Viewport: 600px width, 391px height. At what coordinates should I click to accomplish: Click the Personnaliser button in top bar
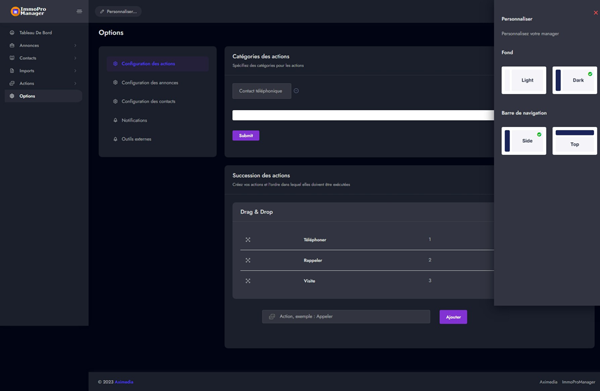(x=118, y=11)
